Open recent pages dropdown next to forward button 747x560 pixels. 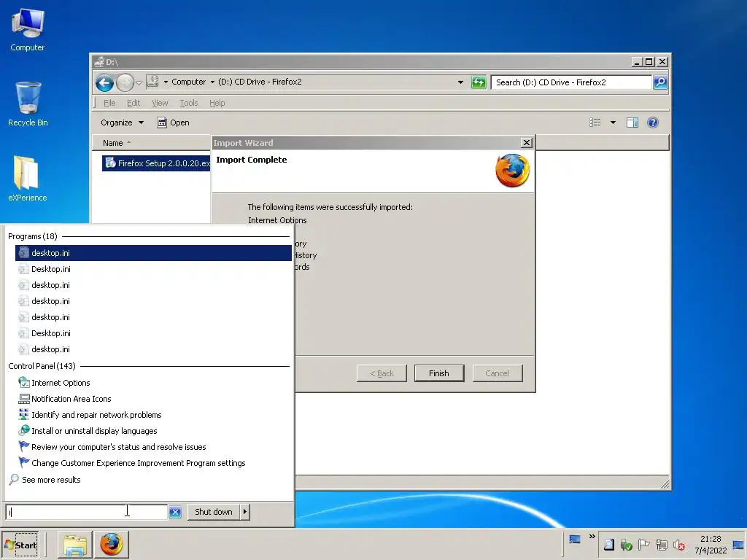coord(139,83)
